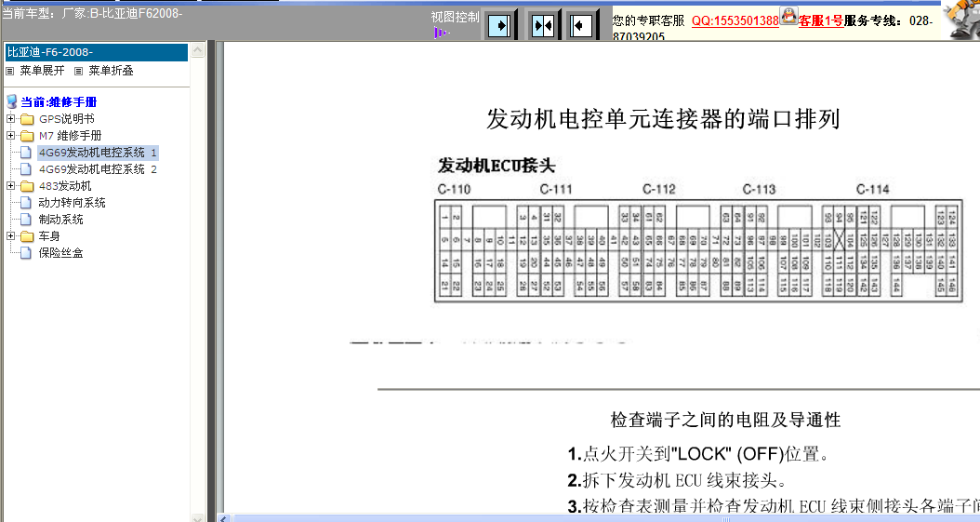Expand the 483发动机 folder
Image resolution: width=980 pixels, height=522 pixels.
pyautogui.click(x=10, y=186)
